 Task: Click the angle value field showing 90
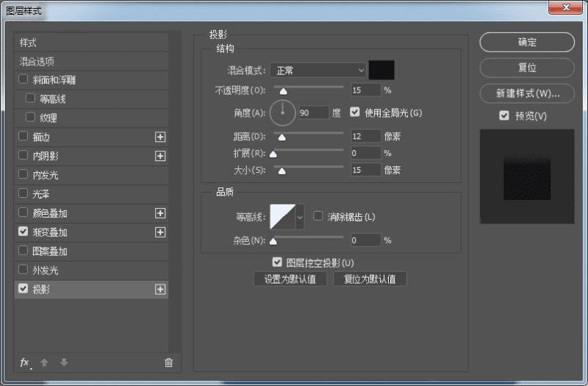click(314, 112)
